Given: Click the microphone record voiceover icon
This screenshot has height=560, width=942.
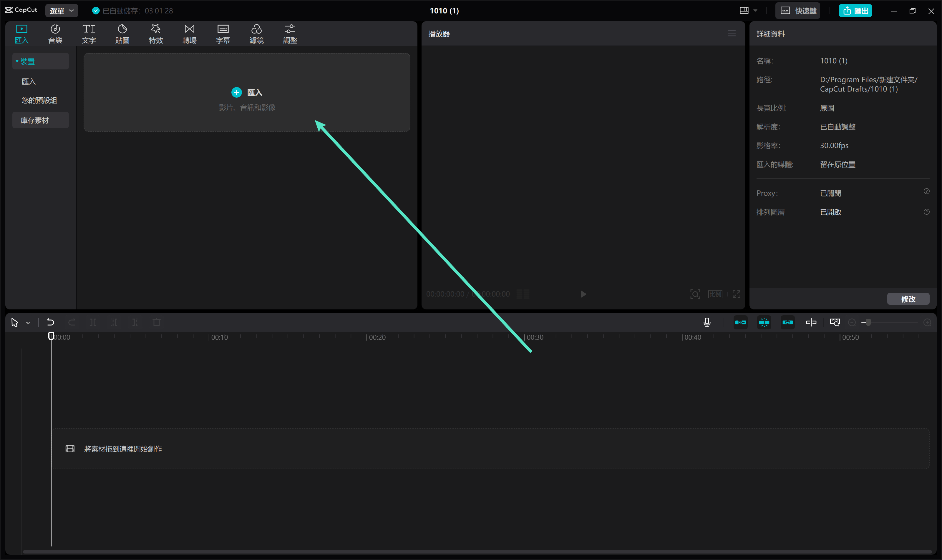Looking at the screenshot, I should pyautogui.click(x=707, y=322).
